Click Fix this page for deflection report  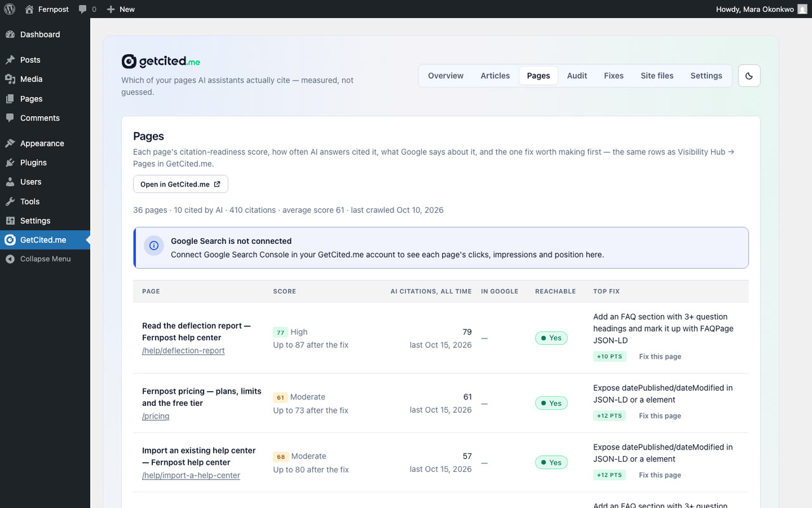pyautogui.click(x=660, y=357)
